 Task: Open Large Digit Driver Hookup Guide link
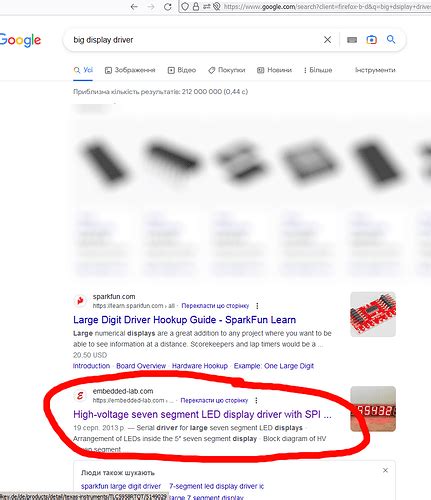pos(184,320)
